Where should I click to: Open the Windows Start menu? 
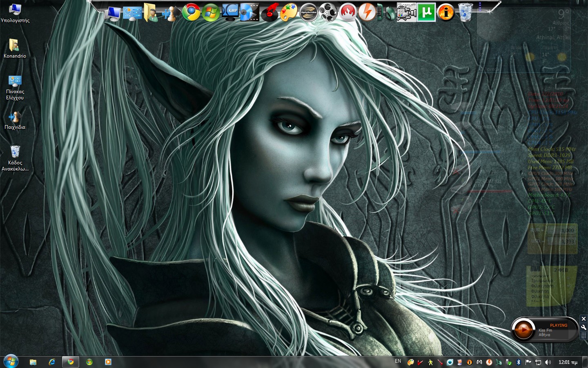click(x=11, y=361)
